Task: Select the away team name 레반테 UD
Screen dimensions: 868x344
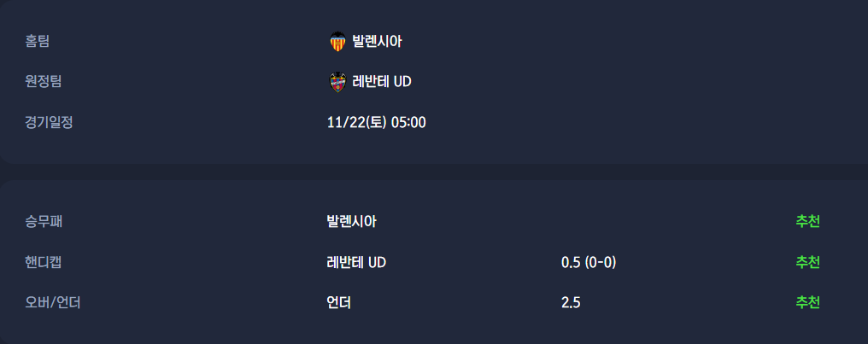Action: [382, 82]
